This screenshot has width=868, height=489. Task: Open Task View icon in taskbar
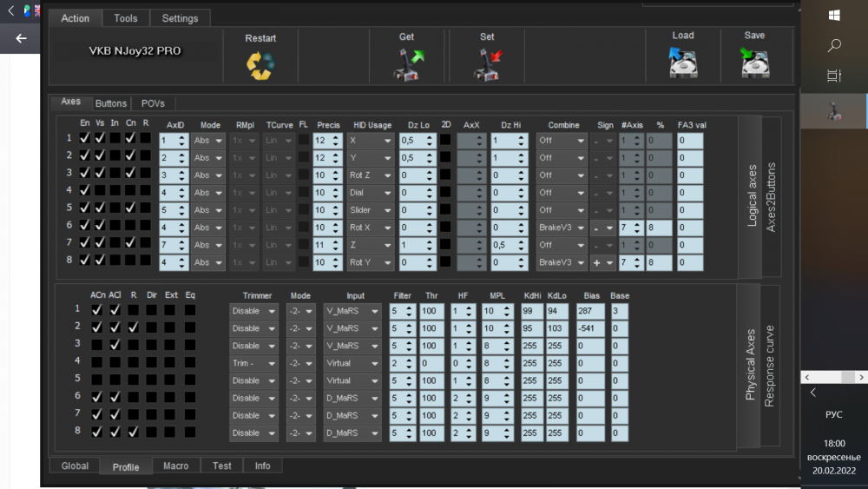(x=834, y=76)
